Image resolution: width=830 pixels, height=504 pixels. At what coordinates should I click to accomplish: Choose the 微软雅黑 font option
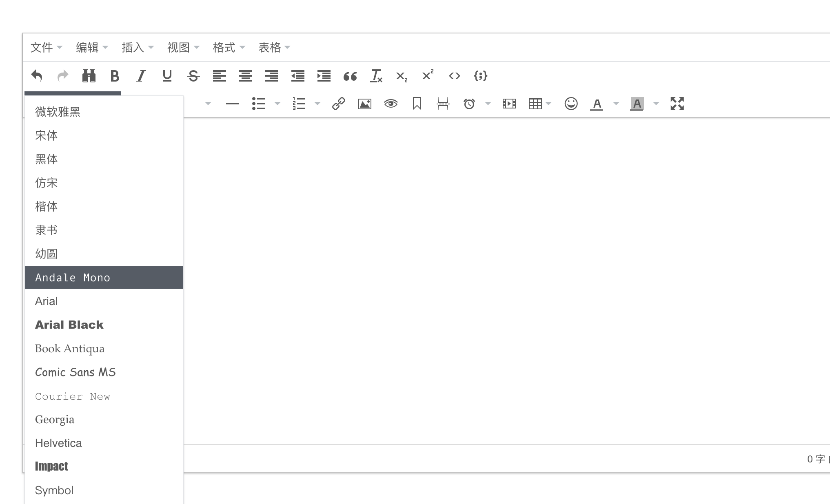(x=58, y=112)
